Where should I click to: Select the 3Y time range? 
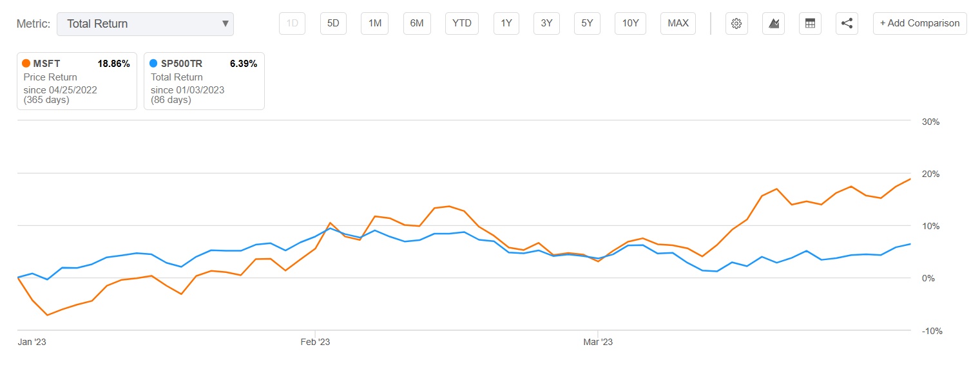coord(546,24)
